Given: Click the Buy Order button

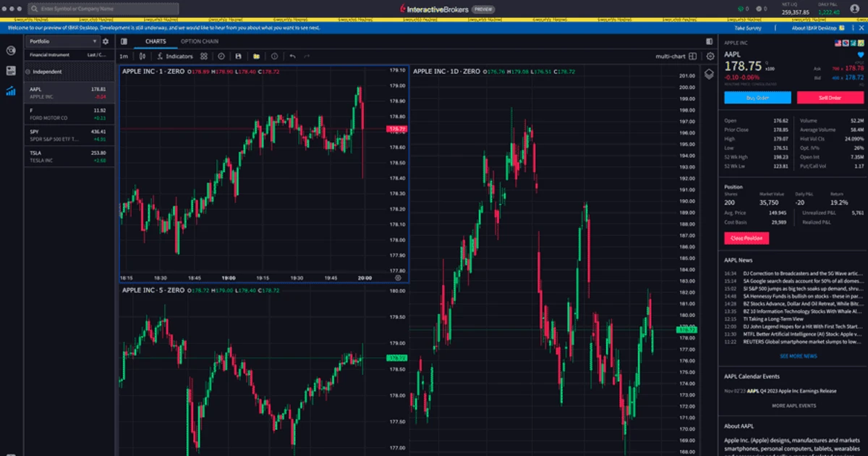Looking at the screenshot, I should click(757, 98).
